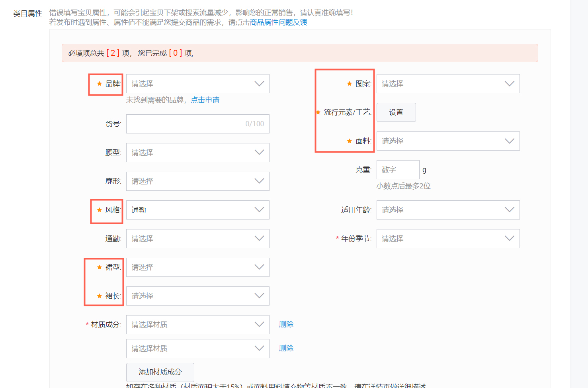588x388 pixels.
Task: Expand the 腰型 waist type dropdown
Action: (197, 153)
